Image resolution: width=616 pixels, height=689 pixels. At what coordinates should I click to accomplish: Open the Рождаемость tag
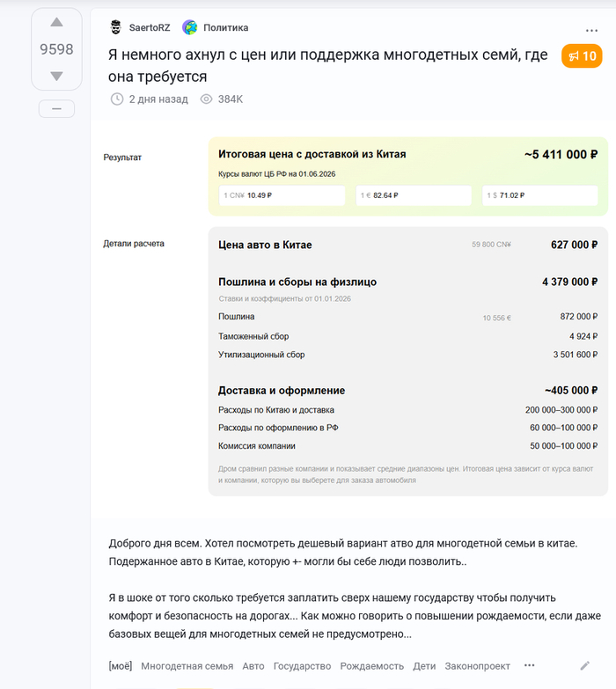[371, 666]
